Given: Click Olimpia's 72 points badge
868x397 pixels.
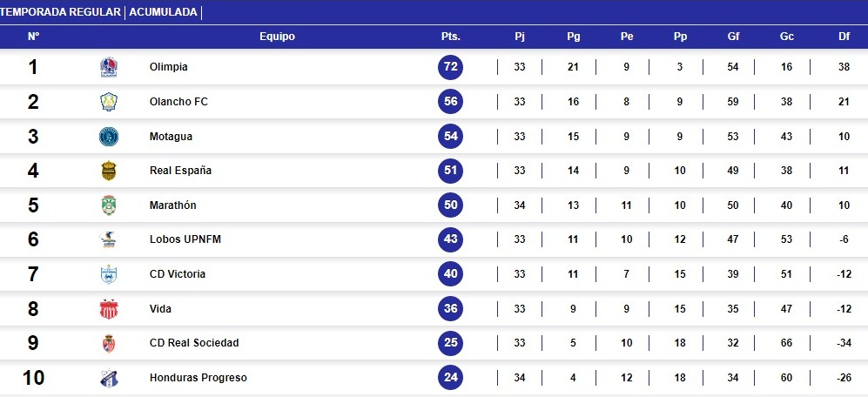Looking at the screenshot, I should (450, 67).
